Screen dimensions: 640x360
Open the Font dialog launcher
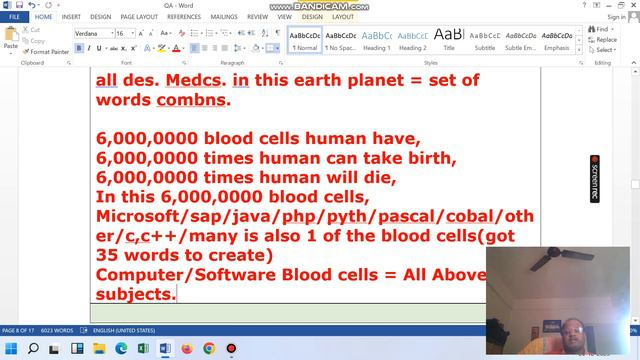[x=184, y=63]
